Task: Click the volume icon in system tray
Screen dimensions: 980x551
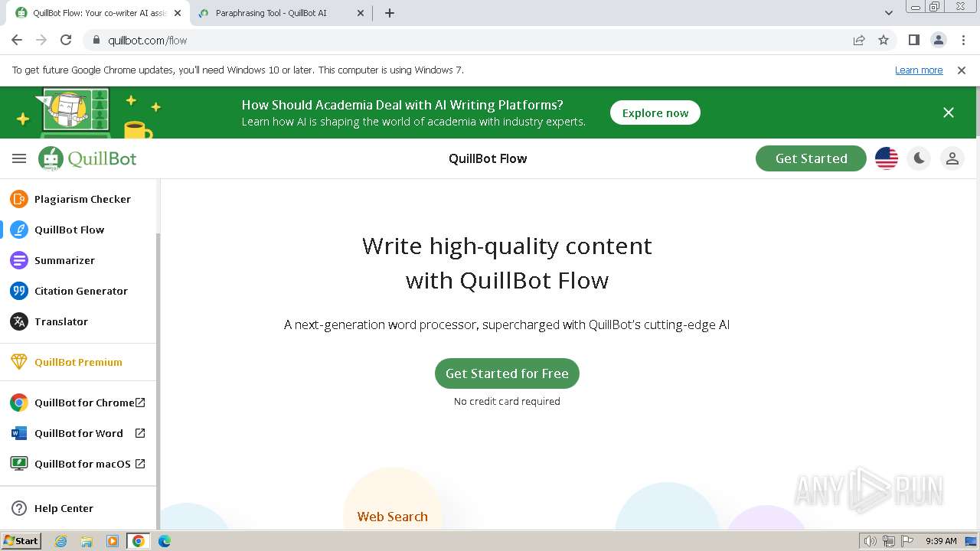Action: point(870,541)
